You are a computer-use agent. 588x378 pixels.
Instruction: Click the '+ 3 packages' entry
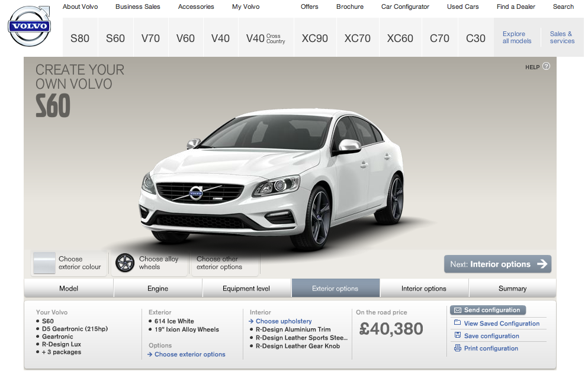pyautogui.click(x=62, y=352)
